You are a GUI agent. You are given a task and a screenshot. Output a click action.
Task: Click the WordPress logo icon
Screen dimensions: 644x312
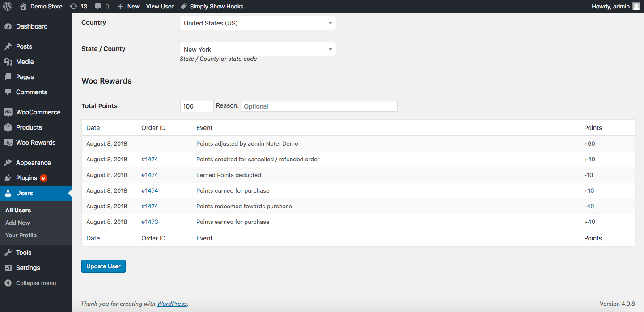click(8, 6)
